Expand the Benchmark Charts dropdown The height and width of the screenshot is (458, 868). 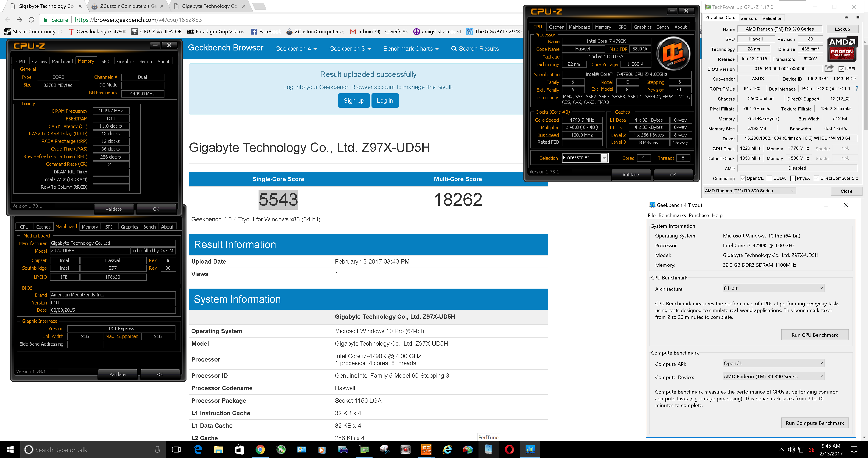pyautogui.click(x=411, y=49)
